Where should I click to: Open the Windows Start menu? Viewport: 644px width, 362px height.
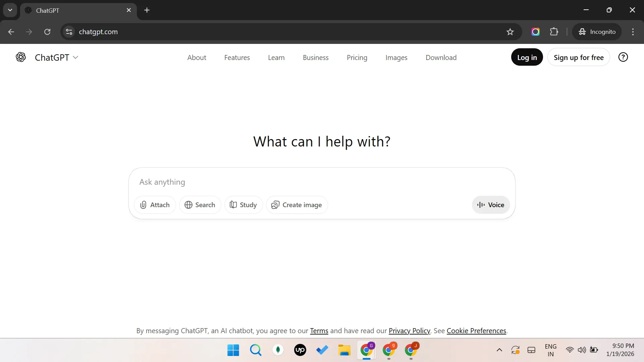click(233, 350)
